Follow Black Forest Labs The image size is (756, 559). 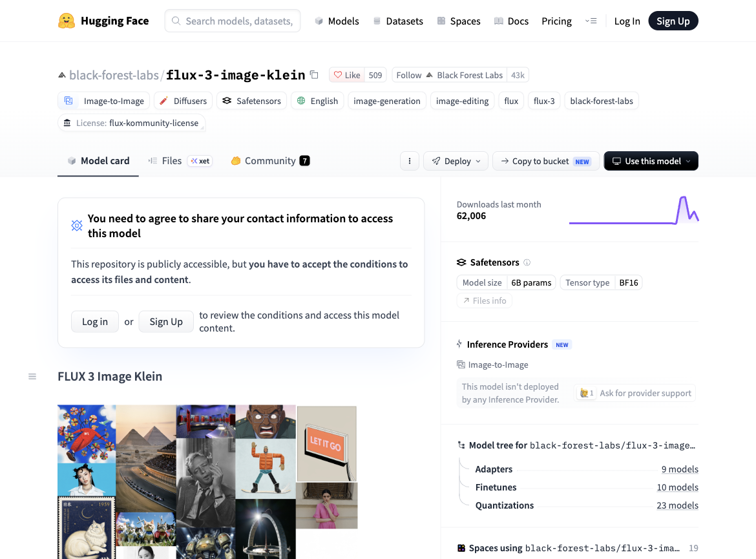click(x=449, y=75)
